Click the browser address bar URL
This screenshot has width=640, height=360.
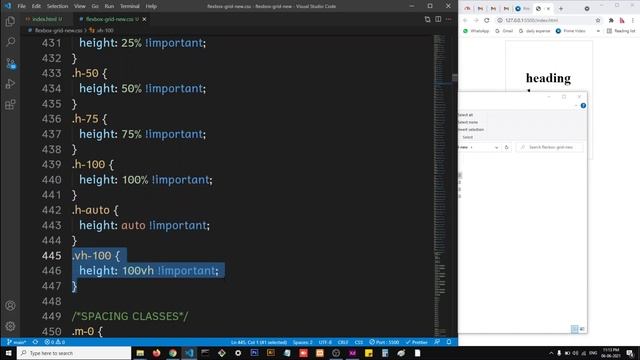tap(531, 20)
